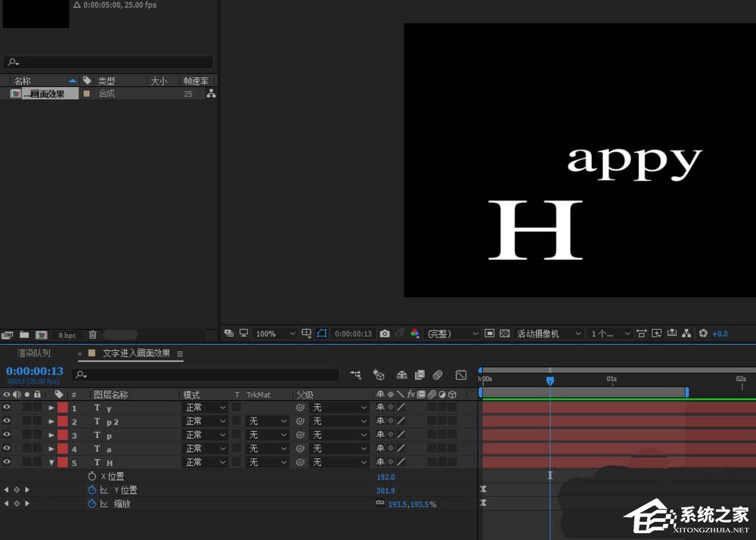This screenshot has height=540, width=756.
Task: Open the Graph Editor in the timeline
Action: pyautogui.click(x=460, y=374)
